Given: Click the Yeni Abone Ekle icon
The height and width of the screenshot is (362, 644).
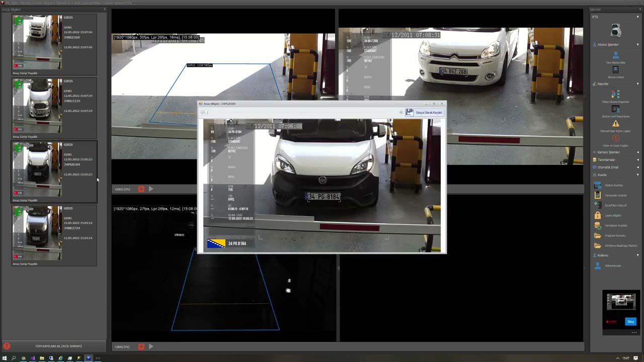Looking at the screenshot, I should click(615, 55).
